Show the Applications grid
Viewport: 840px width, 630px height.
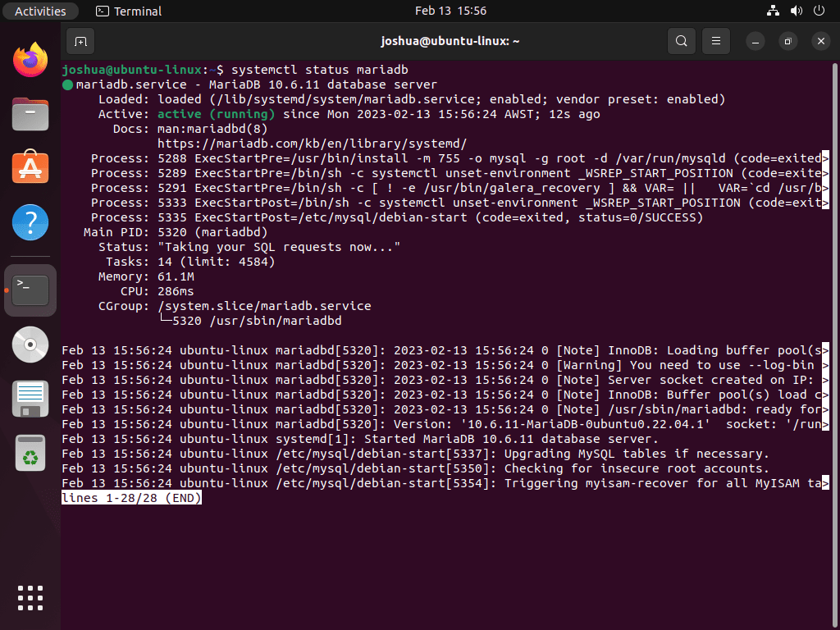pos(30,598)
